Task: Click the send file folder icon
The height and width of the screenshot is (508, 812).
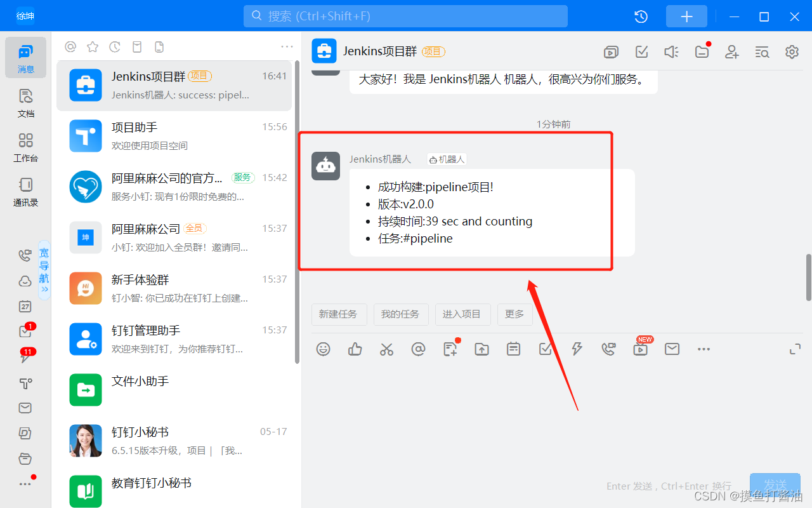Action: point(482,349)
